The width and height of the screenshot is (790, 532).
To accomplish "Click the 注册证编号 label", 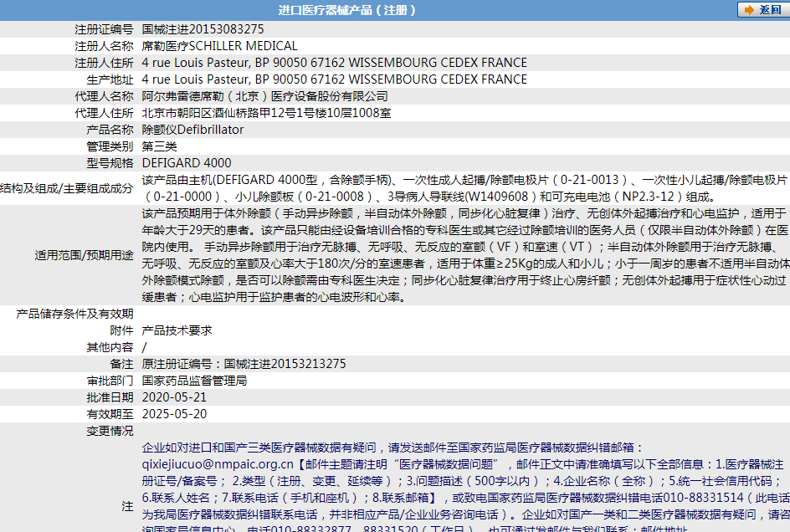I will point(104,29).
